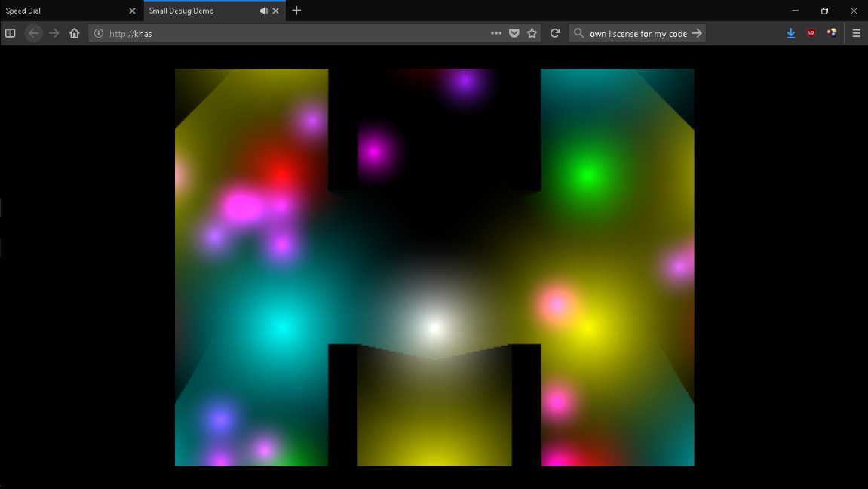Image resolution: width=868 pixels, height=489 pixels.
Task: Open the page actions menu (three dots)
Action: coord(496,33)
